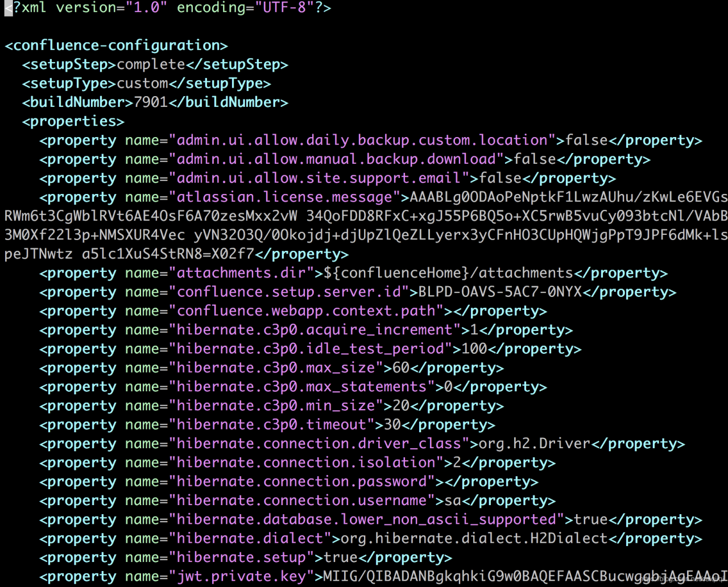
Task: Select the setupStep value 'complete'
Action: tap(151, 64)
